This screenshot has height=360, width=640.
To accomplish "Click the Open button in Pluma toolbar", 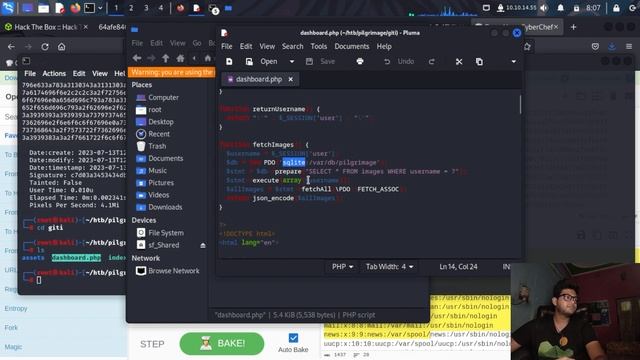I will pos(269,62).
